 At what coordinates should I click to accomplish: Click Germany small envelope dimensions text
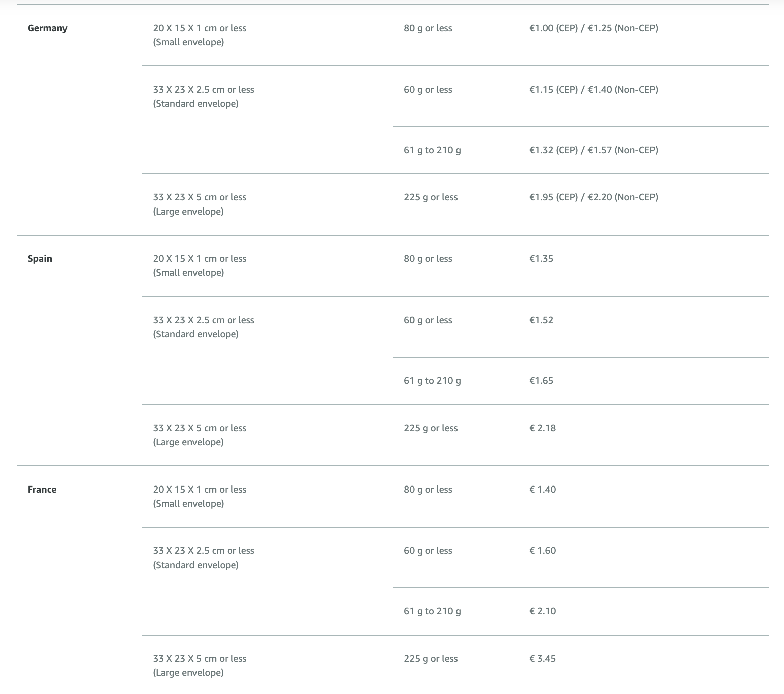tap(200, 35)
